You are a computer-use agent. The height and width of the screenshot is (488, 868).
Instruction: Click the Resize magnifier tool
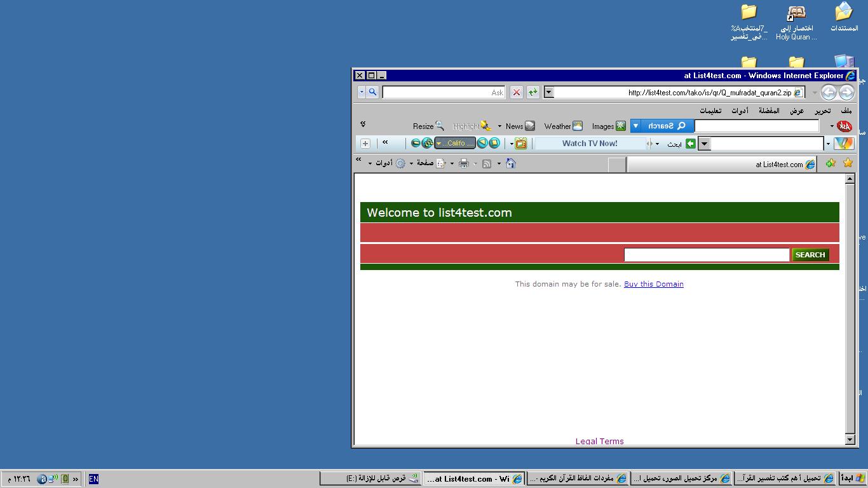428,126
